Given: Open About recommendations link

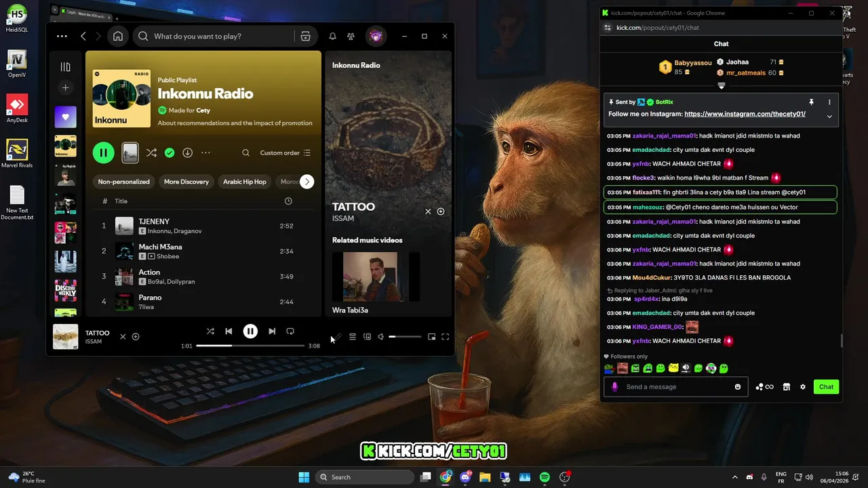Looking at the screenshot, I should 235,123.
